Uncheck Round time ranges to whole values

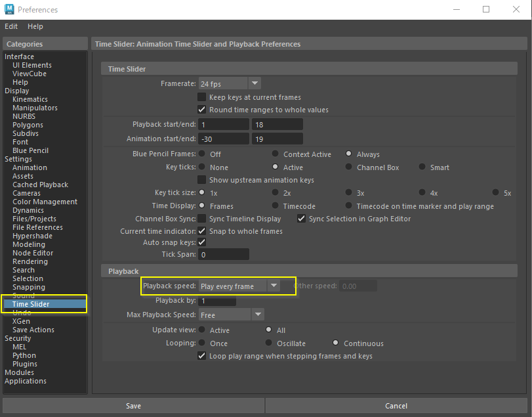coord(202,110)
